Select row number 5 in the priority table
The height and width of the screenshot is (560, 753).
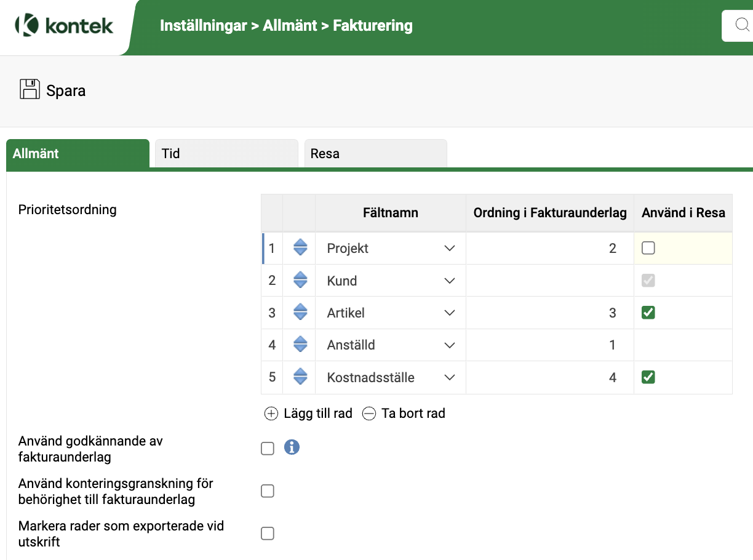pyautogui.click(x=272, y=377)
